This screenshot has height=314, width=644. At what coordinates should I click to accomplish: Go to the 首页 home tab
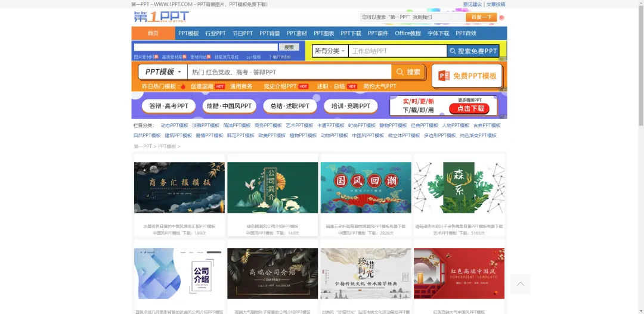[153, 33]
